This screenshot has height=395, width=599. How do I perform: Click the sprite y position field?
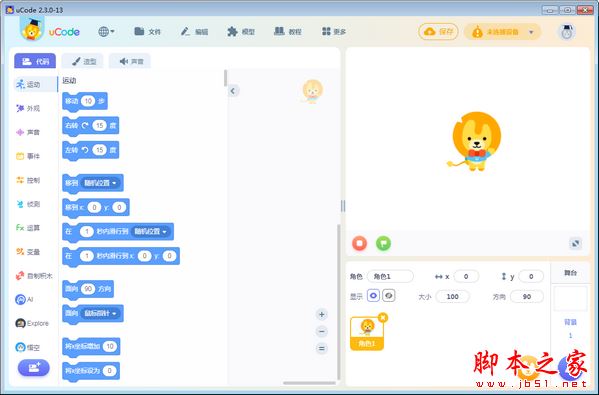[x=531, y=276]
